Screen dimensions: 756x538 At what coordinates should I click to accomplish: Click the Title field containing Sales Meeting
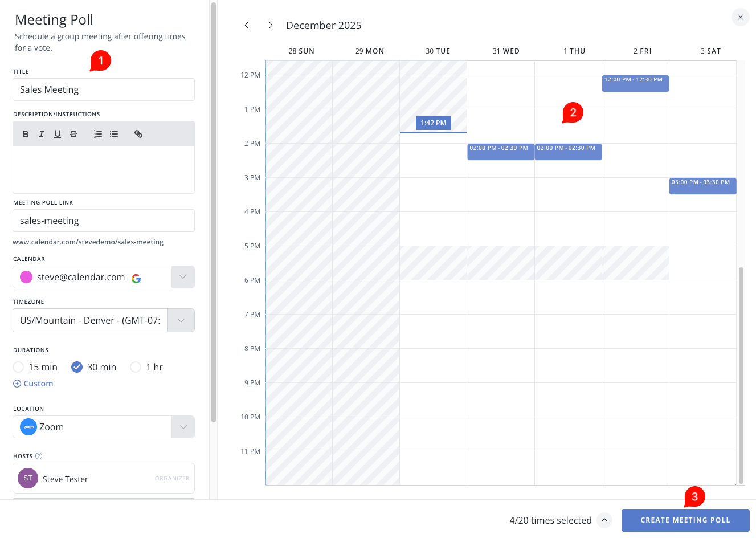pos(104,89)
